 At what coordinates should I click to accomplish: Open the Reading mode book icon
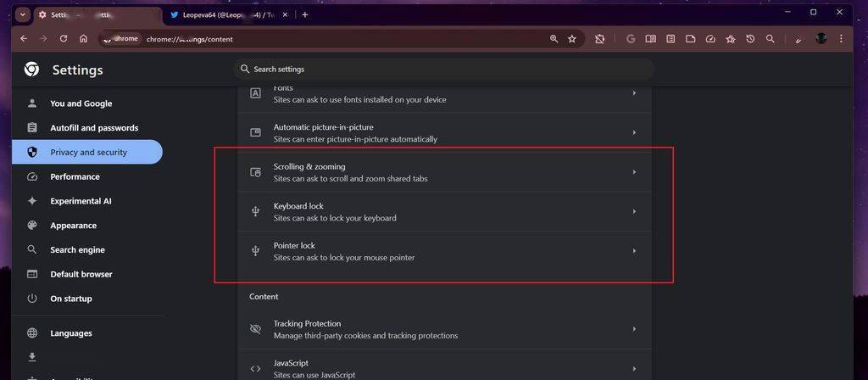(650, 38)
